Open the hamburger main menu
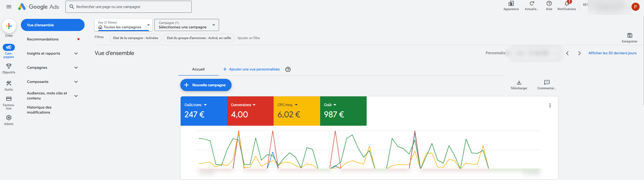The height and width of the screenshot is (184, 644). (9, 7)
